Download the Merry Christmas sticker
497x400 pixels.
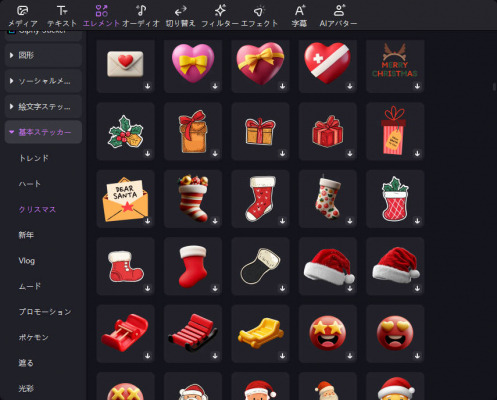click(417, 86)
